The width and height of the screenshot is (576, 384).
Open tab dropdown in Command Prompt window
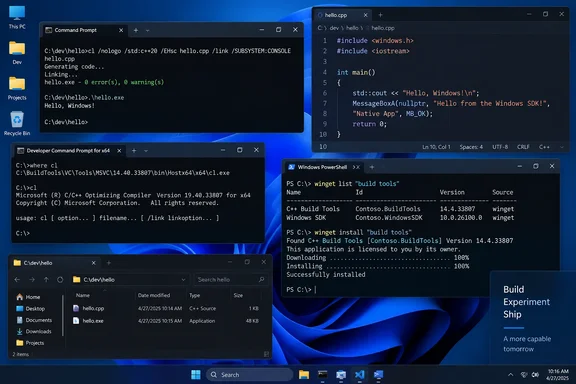coord(147,30)
